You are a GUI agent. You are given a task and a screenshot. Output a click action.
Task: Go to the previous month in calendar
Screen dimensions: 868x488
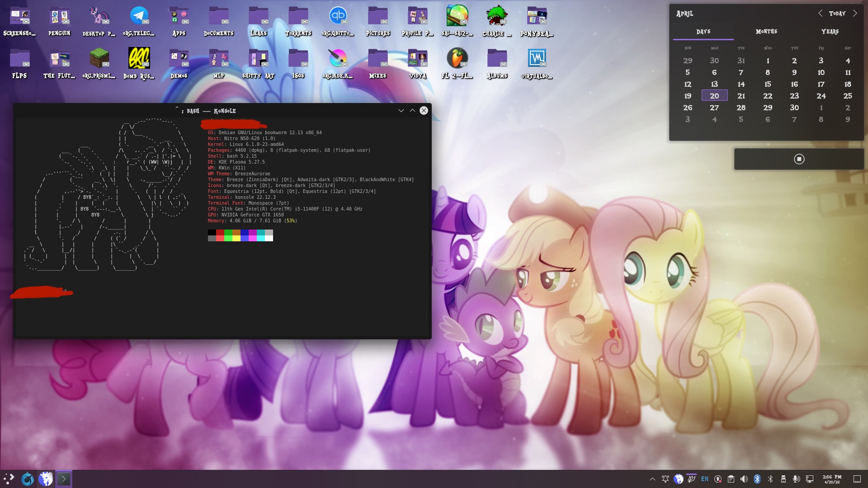tap(821, 14)
